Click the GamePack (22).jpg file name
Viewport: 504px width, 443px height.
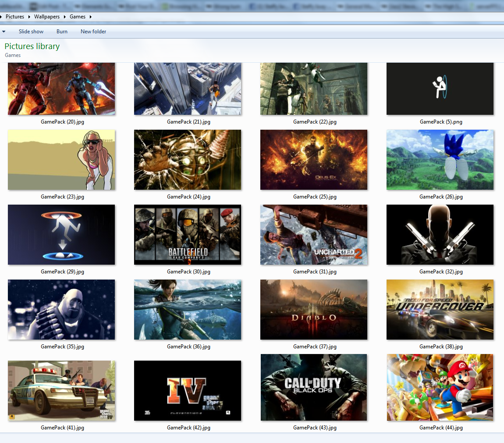click(x=315, y=122)
